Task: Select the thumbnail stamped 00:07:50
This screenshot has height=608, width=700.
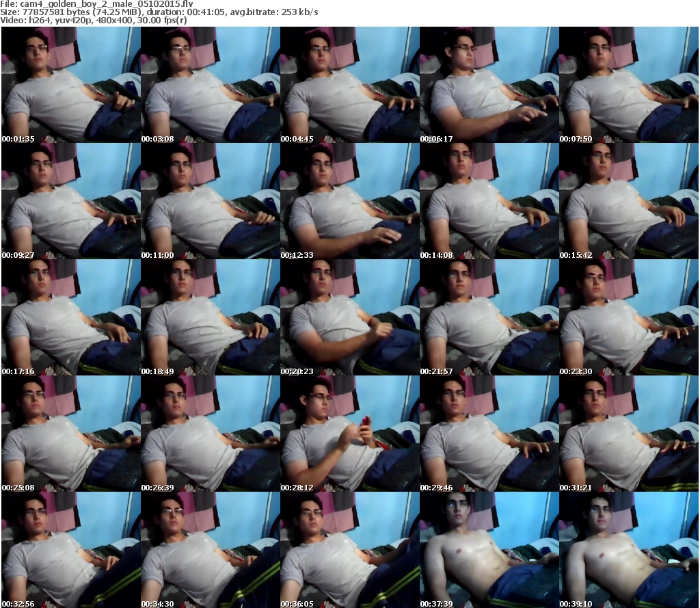Action: (x=629, y=85)
